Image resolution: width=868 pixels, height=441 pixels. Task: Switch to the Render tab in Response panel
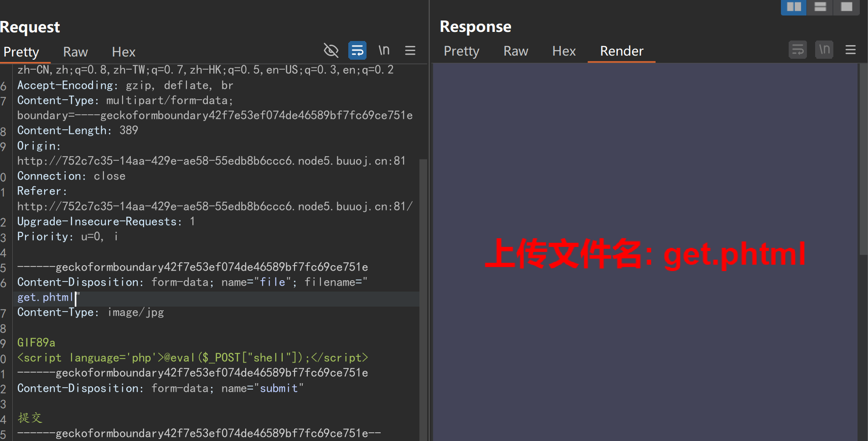point(621,51)
